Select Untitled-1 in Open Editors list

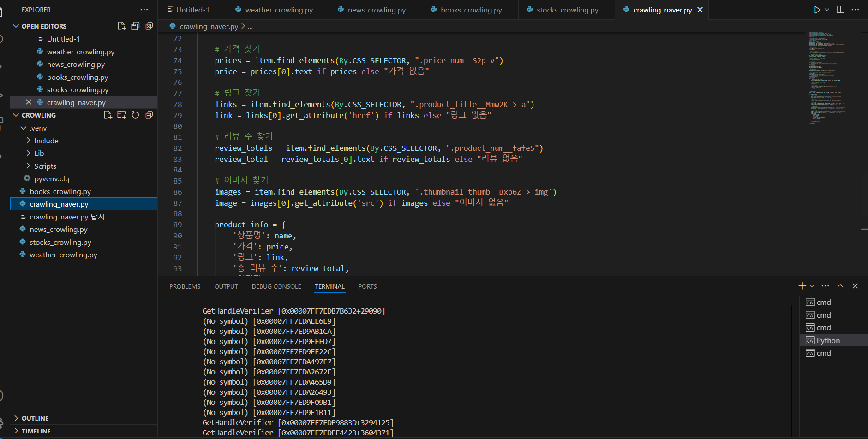(x=84, y=39)
